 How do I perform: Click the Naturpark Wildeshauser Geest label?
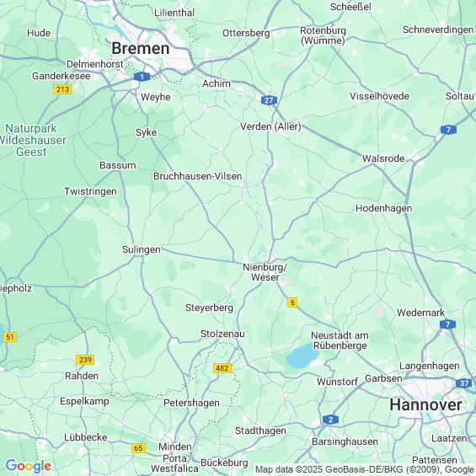(x=33, y=140)
